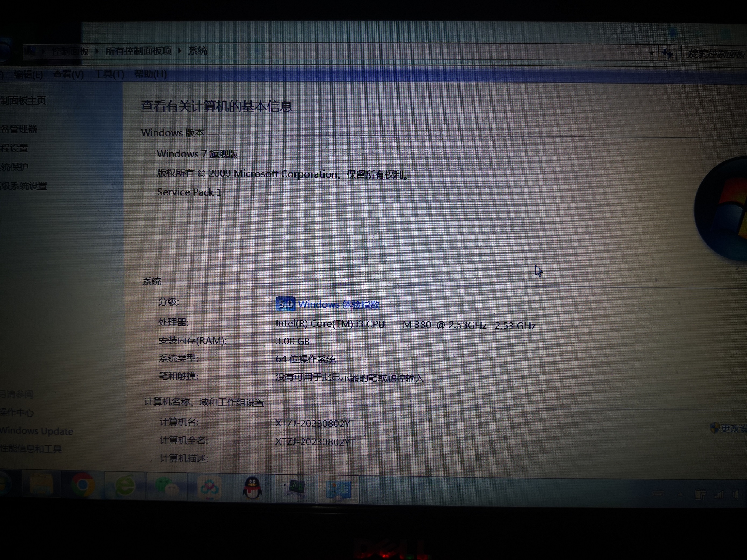Open the 查看(V) menu
The image size is (747, 560).
click(68, 74)
